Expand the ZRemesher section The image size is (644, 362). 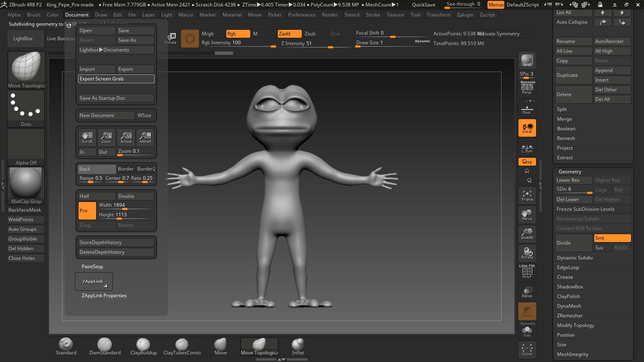point(570,316)
